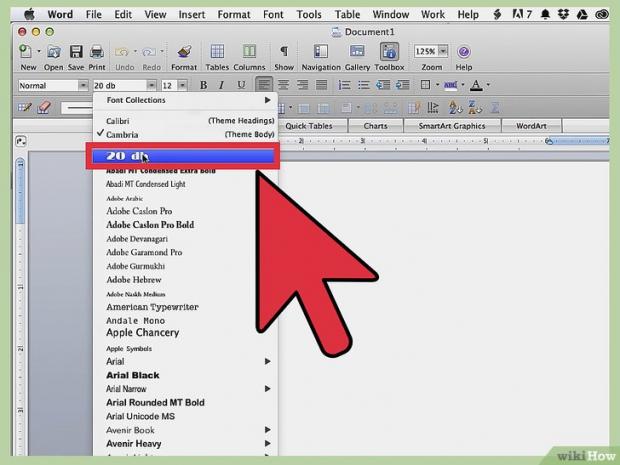Click the Save icon in toolbar

point(75,52)
